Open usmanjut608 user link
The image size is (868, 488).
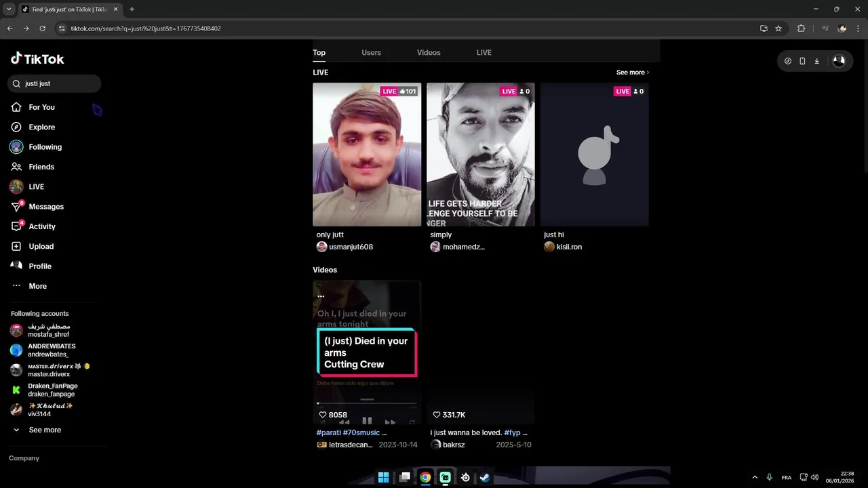click(x=351, y=247)
